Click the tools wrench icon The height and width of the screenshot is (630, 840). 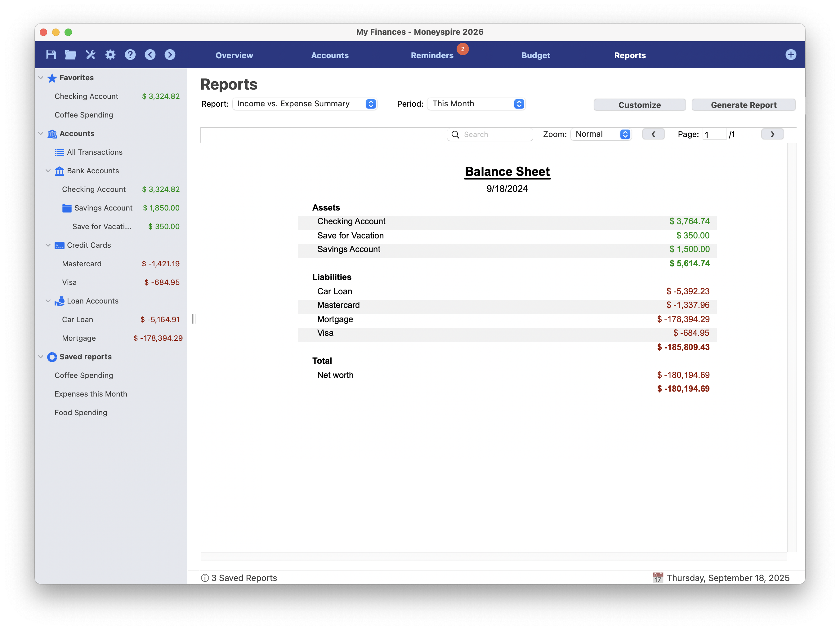pyautogui.click(x=90, y=55)
